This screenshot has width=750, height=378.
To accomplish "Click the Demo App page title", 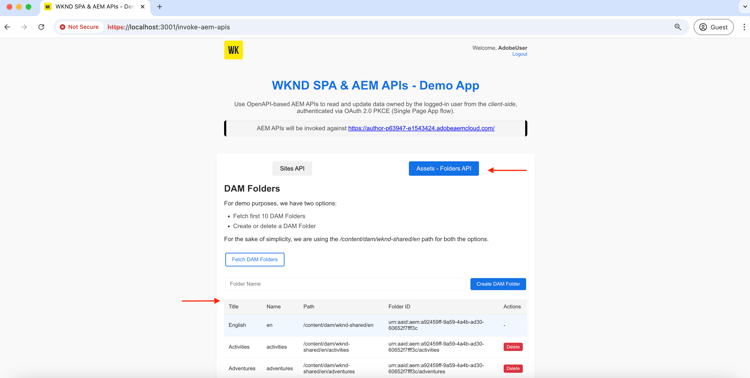I will (375, 86).
